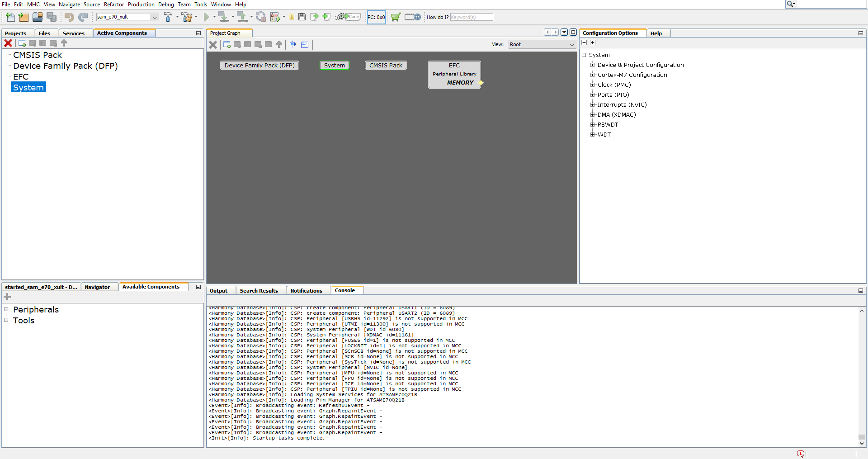868x459 pixels.
Task: Switch to the Notifications tab
Action: 307,290
